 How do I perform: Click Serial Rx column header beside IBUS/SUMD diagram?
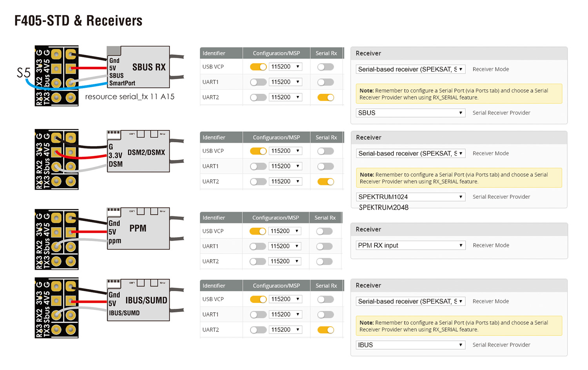[x=326, y=286]
